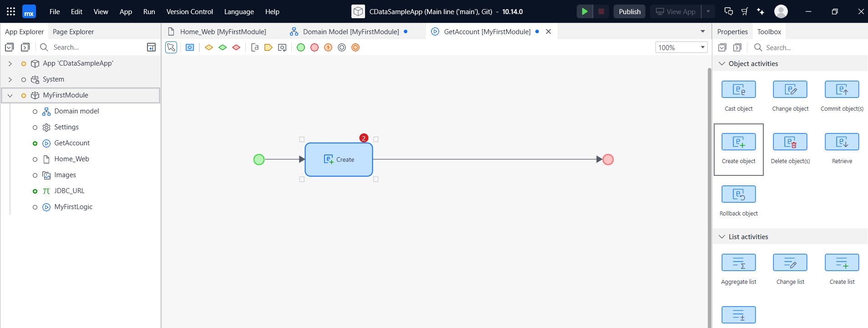Switch to the Domain Model tab
This screenshot has height=328, width=868.
(350, 32)
